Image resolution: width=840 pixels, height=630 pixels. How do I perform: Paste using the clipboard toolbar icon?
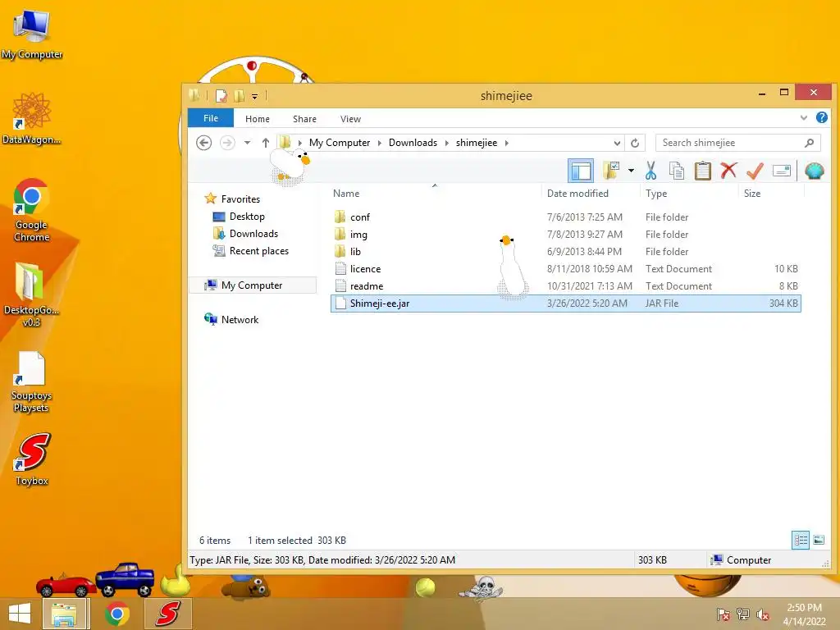click(x=702, y=171)
